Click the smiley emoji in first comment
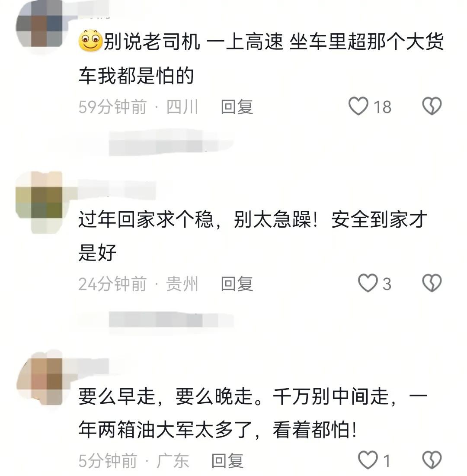The image size is (467, 476). point(90,41)
